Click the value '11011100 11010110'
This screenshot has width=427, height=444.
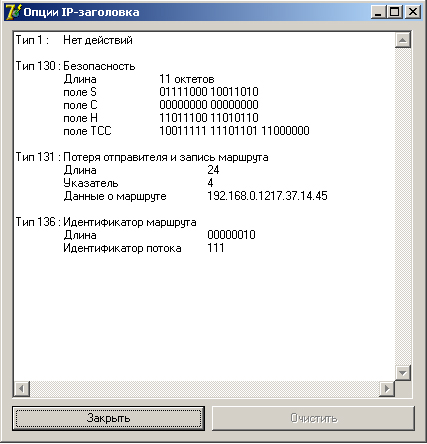(209, 118)
